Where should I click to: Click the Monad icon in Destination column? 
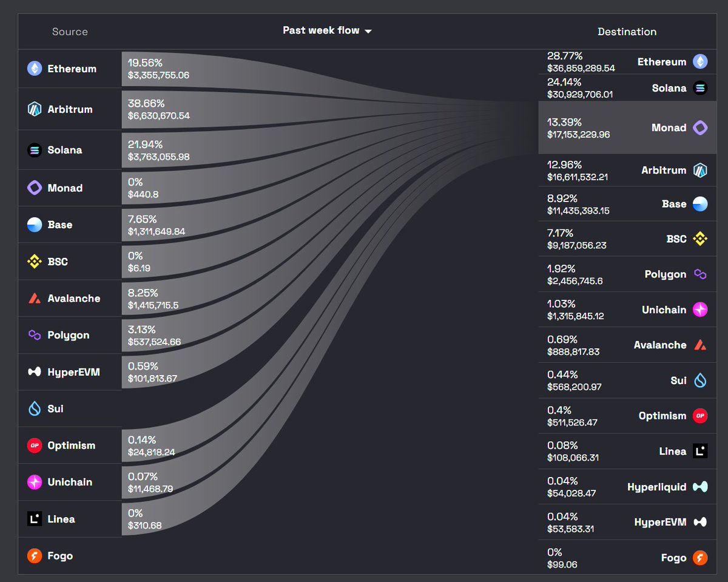[700, 127]
